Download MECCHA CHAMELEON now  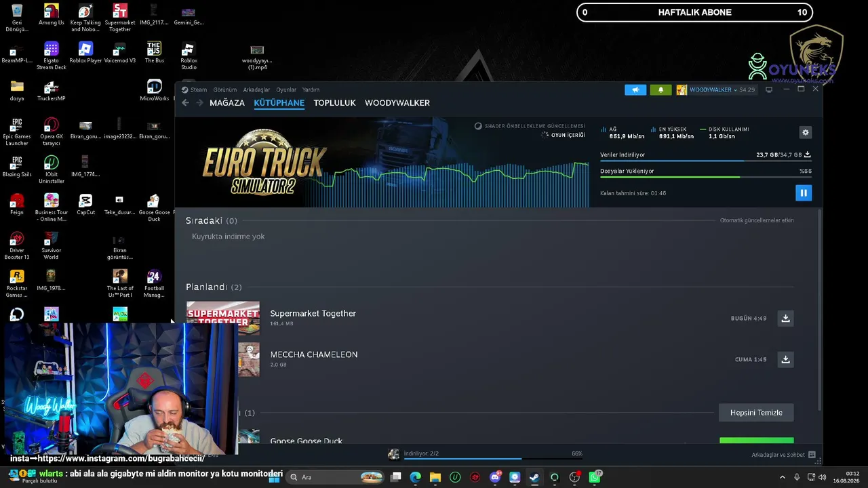tap(785, 359)
